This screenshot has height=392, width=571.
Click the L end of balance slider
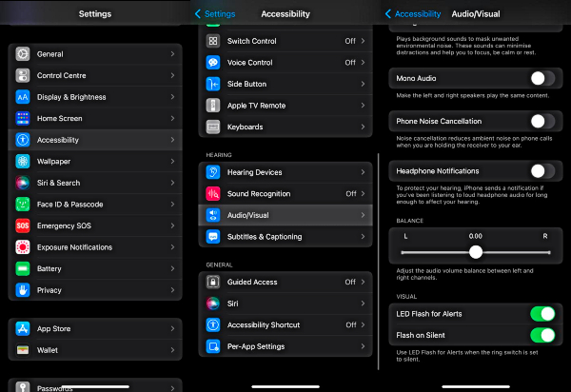coord(403,252)
